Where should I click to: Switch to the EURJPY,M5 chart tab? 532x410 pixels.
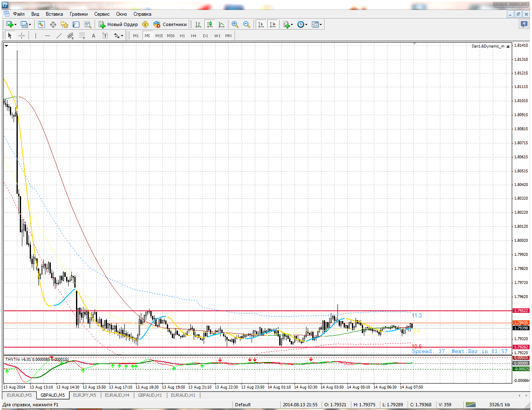tap(84, 396)
